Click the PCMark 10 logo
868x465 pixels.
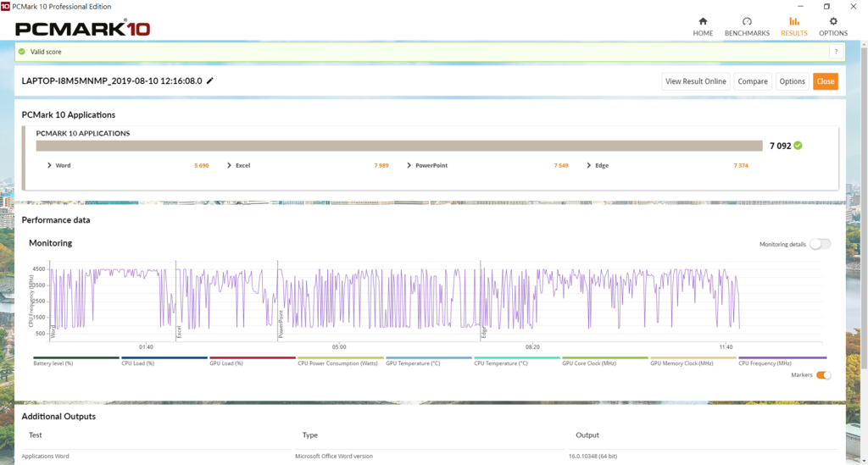coord(82,28)
